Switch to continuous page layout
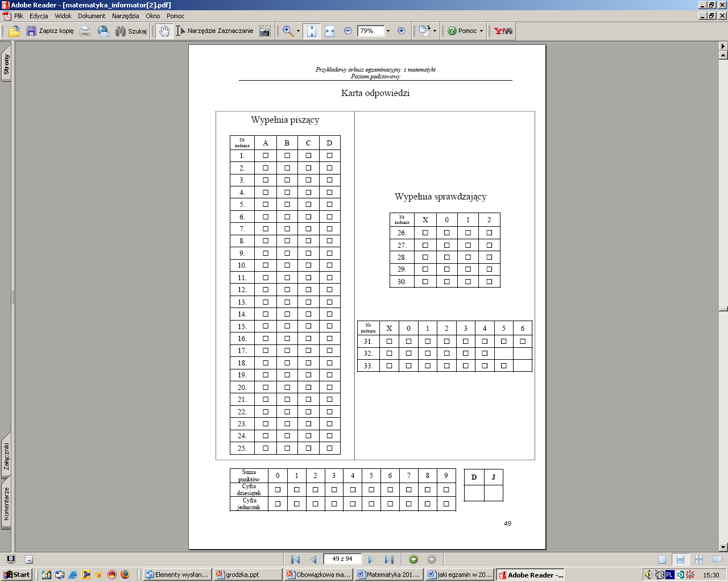Viewport: 728px width, 582px height. pyautogui.click(x=680, y=559)
